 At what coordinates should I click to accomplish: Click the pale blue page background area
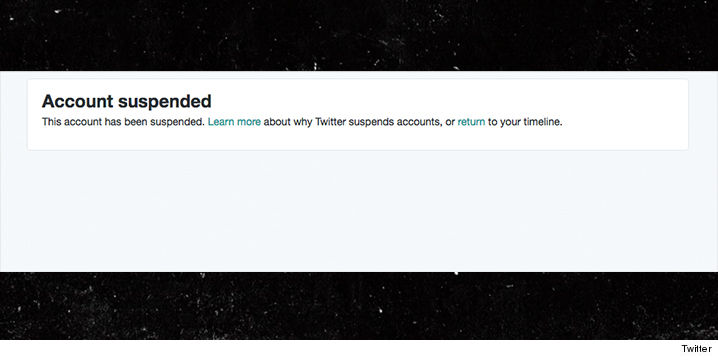pyautogui.click(x=359, y=211)
